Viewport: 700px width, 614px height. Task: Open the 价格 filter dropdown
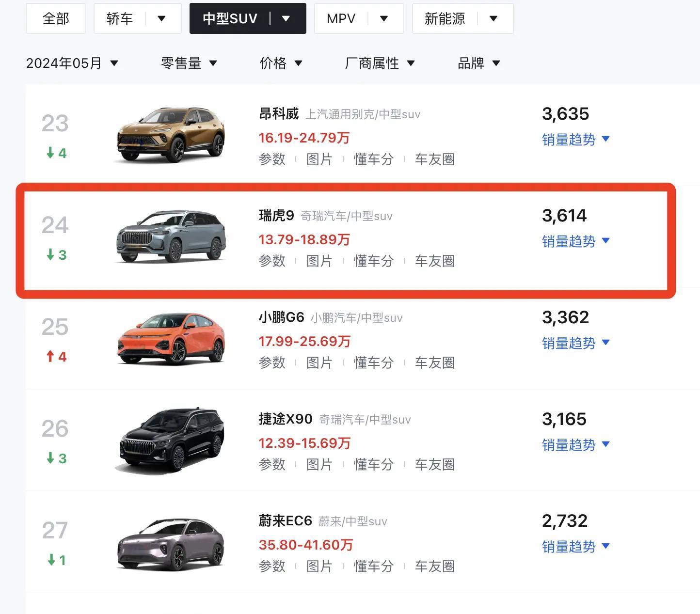tap(281, 63)
